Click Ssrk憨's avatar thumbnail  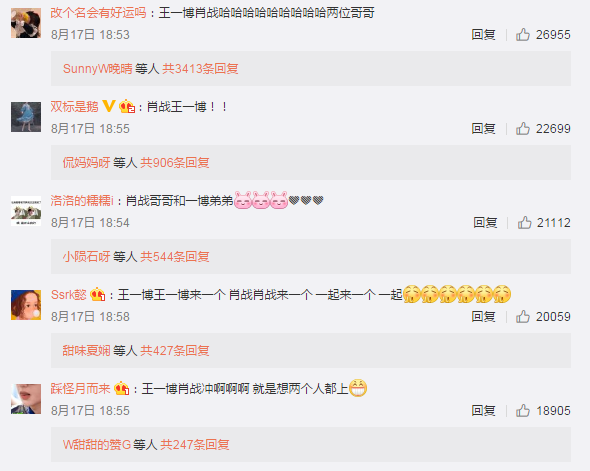coord(26,305)
